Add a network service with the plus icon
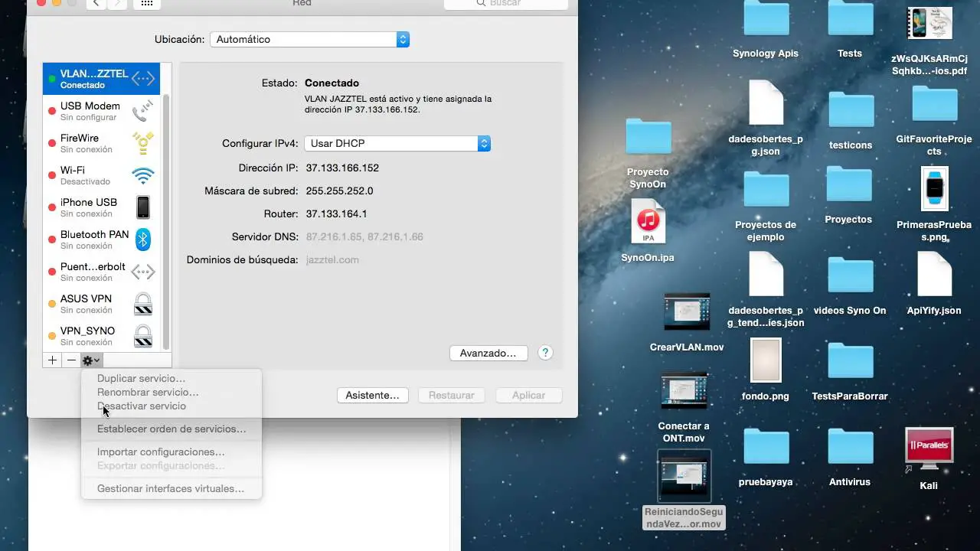980x551 pixels. point(51,360)
